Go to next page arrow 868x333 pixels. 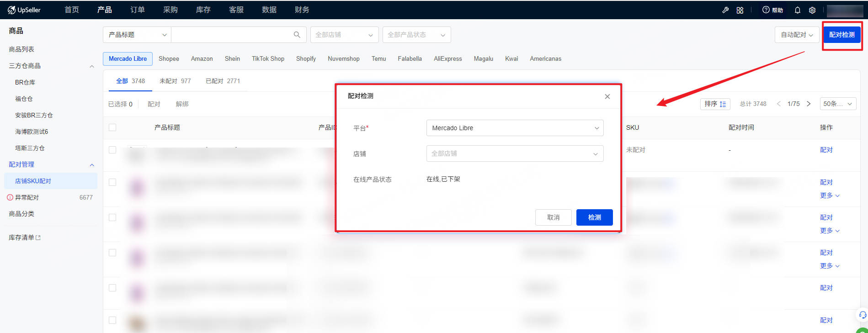coord(809,104)
